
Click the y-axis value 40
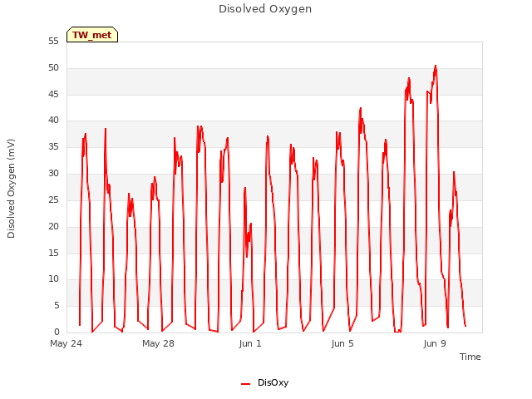pyautogui.click(x=53, y=120)
